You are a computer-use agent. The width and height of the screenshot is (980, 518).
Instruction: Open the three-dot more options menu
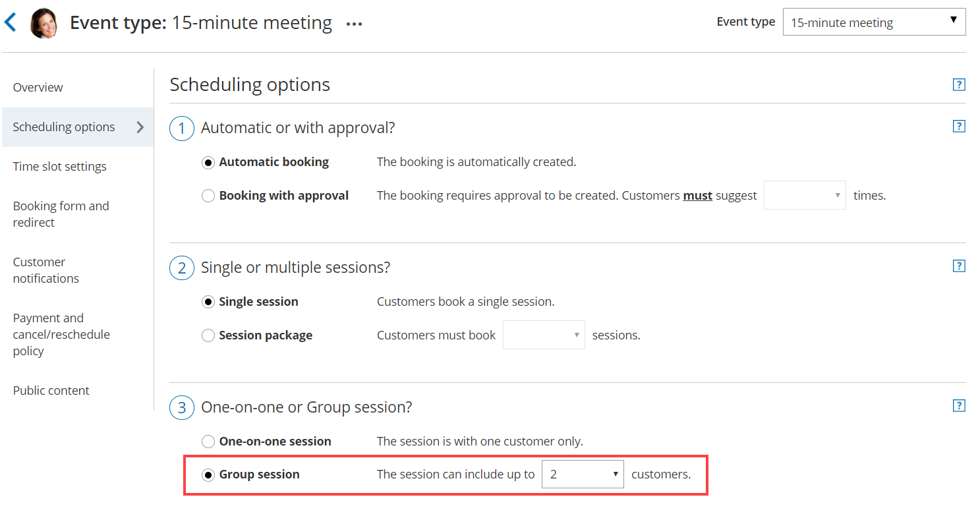tap(355, 24)
